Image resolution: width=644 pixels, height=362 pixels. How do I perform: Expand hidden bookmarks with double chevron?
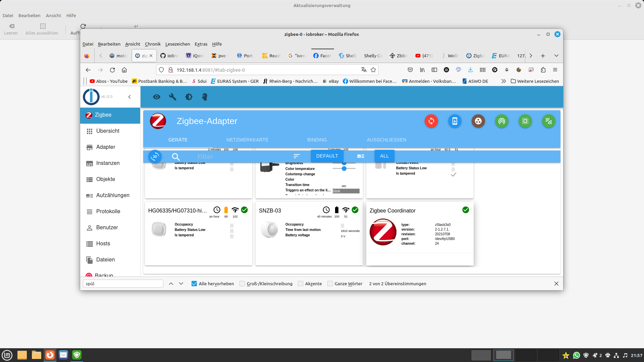pyautogui.click(x=503, y=81)
